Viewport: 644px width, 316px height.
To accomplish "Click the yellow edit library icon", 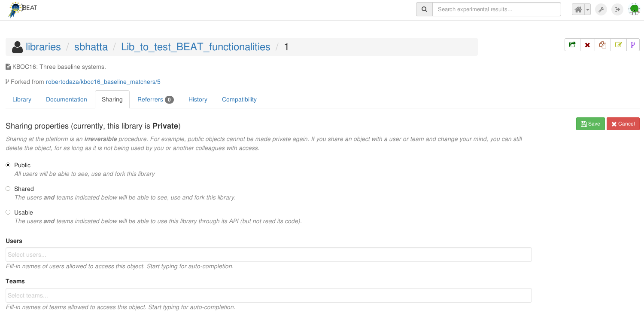I will (618, 45).
